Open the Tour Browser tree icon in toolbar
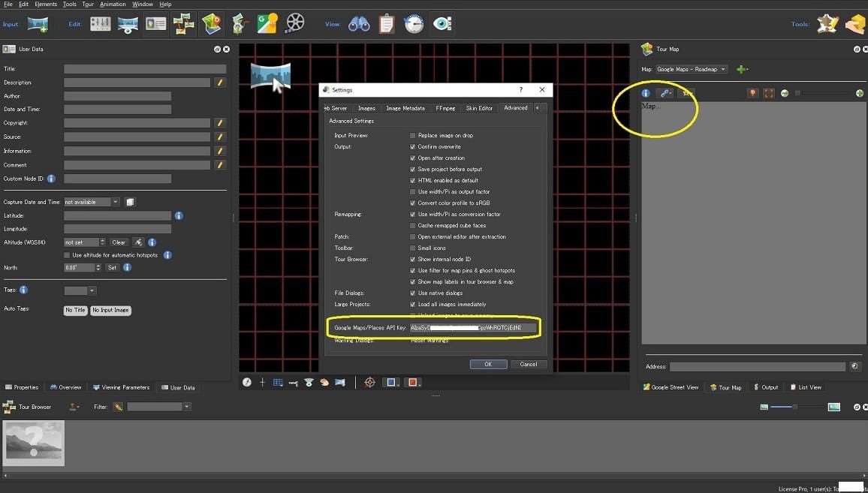This screenshot has height=493, width=868. click(x=183, y=24)
